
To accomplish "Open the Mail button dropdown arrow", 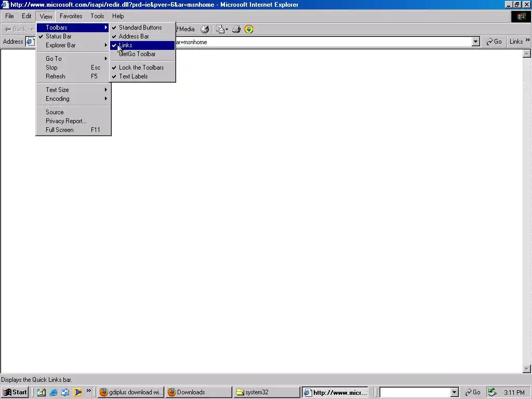I will pos(227,29).
